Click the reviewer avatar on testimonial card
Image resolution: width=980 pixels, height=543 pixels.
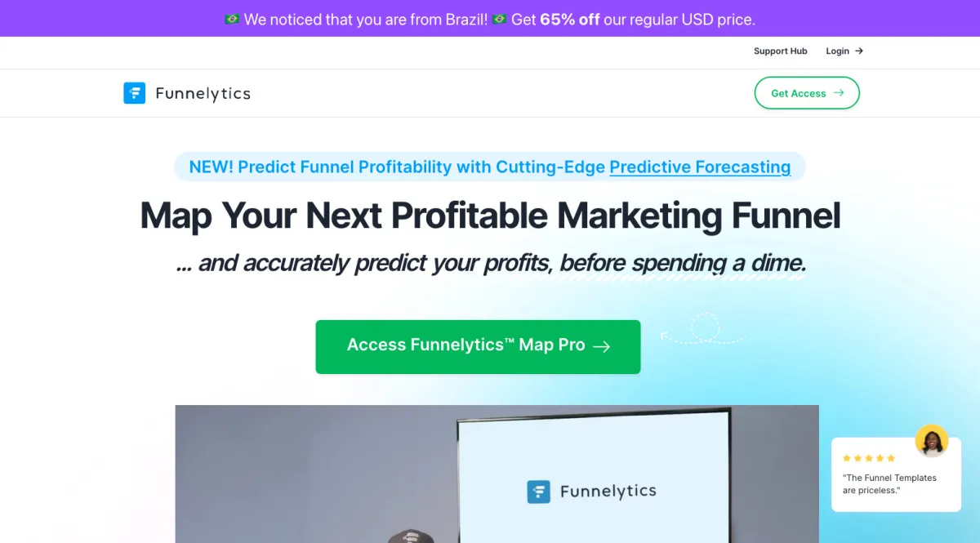(x=931, y=441)
